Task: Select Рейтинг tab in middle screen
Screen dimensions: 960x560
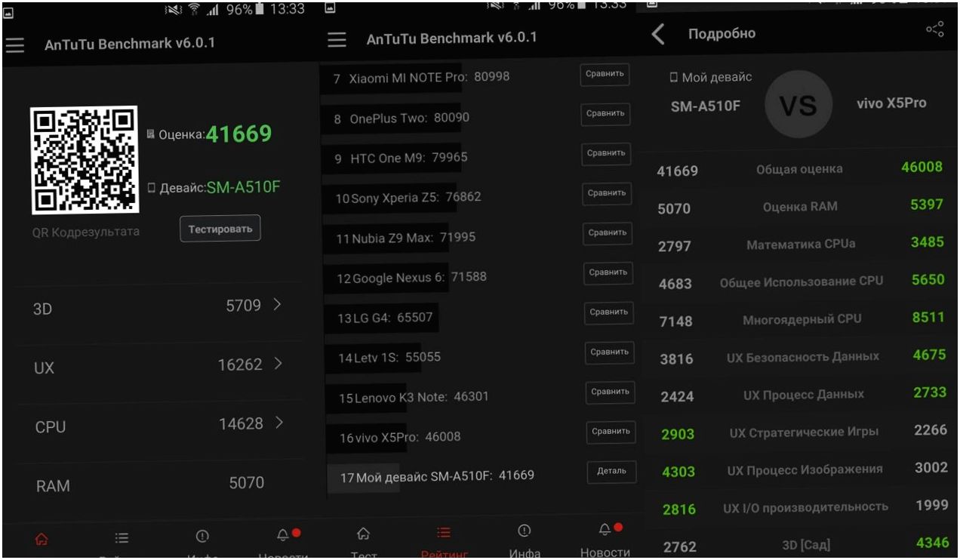Action: tap(445, 542)
